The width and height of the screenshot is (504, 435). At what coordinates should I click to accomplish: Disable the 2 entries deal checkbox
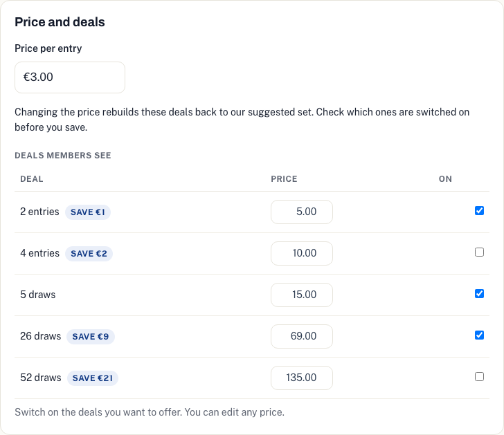(x=479, y=211)
